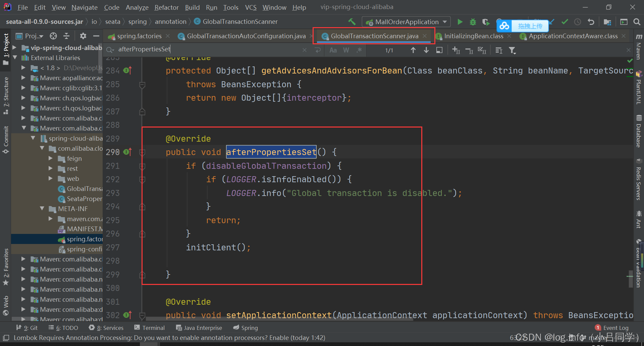Screen dimensions: 644x346
Task: Open the Terminal tool window
Action: [149, 328]
